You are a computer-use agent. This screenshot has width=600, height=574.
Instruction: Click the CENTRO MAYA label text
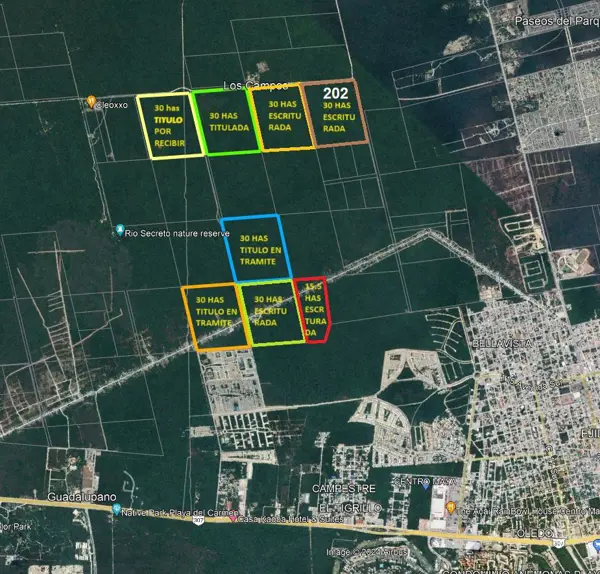(x=425, y=481)
